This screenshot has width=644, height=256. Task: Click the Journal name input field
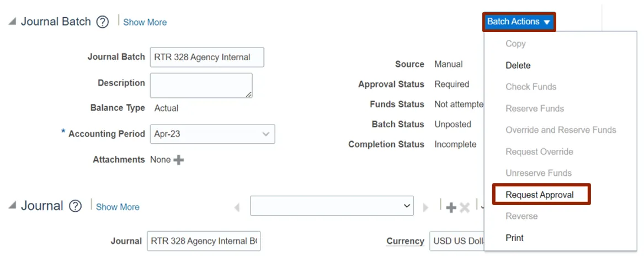point(203,241)
